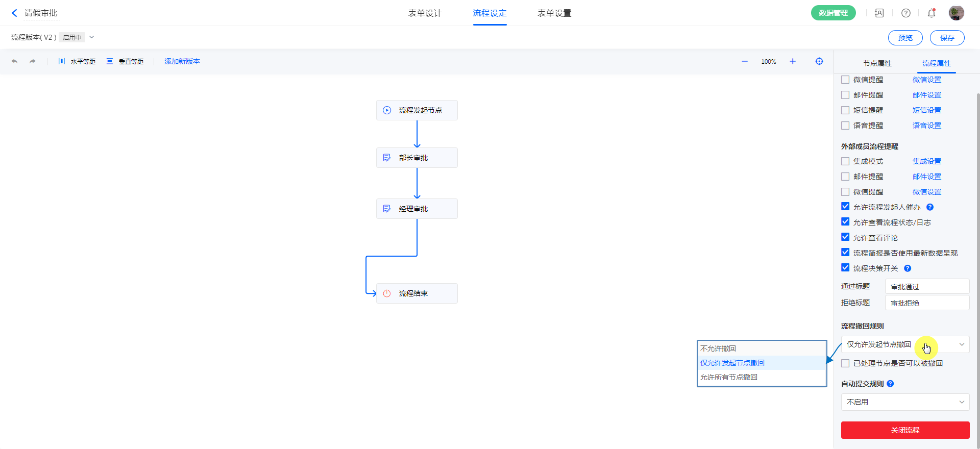Switch to the 节点属性 tab
The image size is (980, 449).
click(877, 63)
